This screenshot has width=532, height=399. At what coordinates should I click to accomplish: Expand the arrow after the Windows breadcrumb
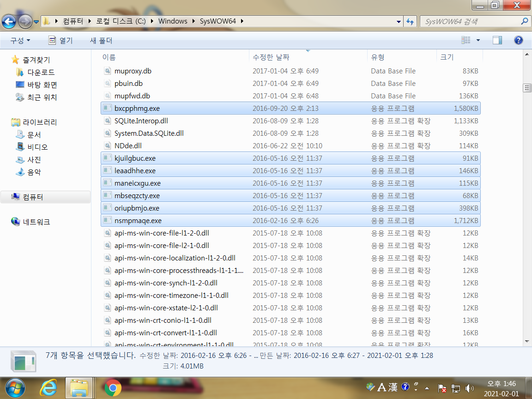[x=193, y=21]
